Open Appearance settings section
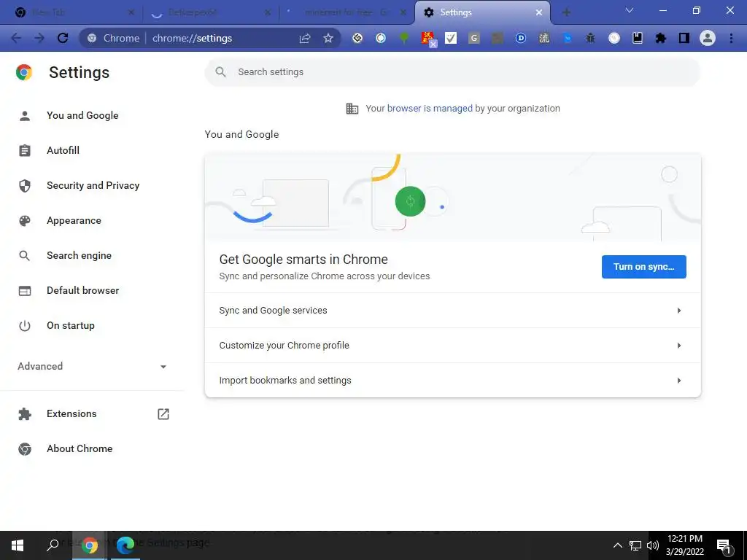The image size is (747, 560). pos(74,220)
